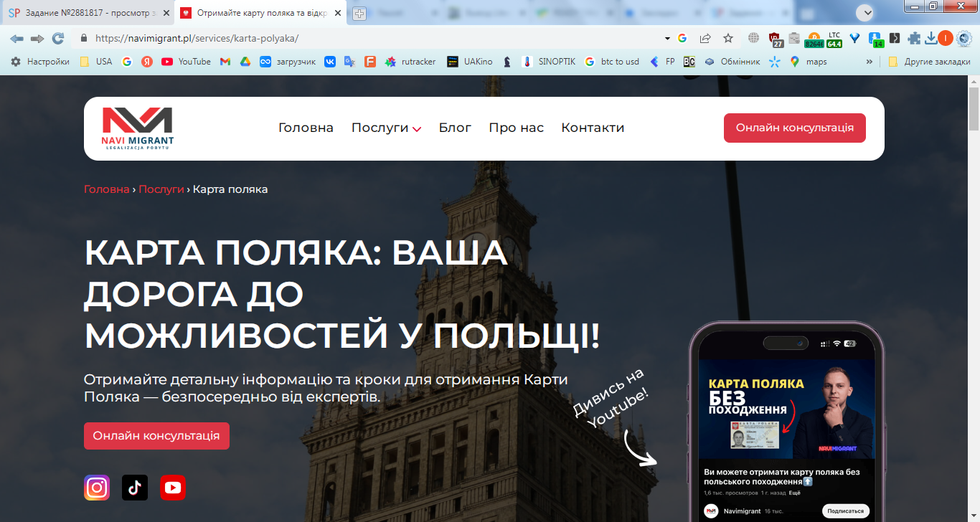
Task: Open the maps bookmark
Action: pos(809,62)
